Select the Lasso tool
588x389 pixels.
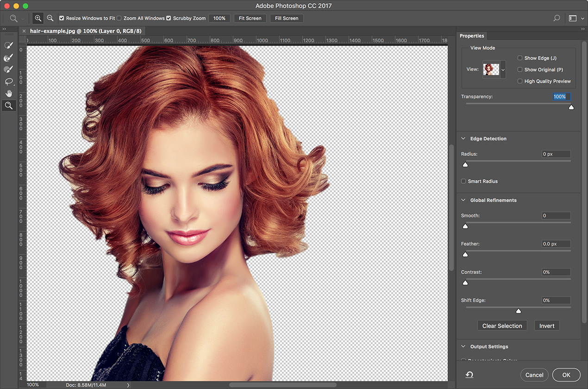coord(8,82)
